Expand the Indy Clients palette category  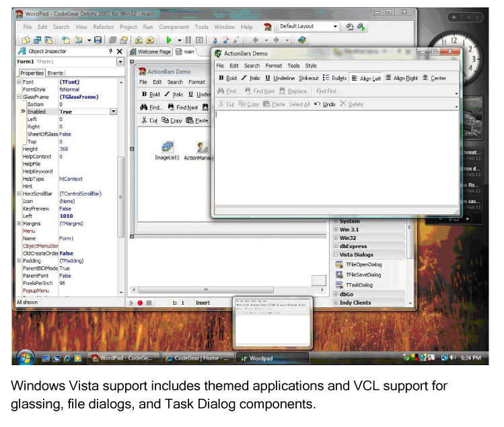tap(336, 303)
